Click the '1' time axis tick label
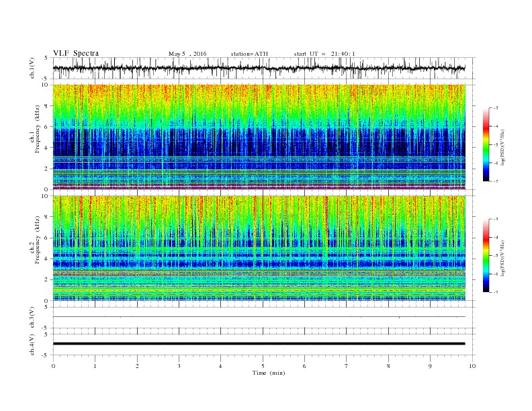 [x=95, y=366]
